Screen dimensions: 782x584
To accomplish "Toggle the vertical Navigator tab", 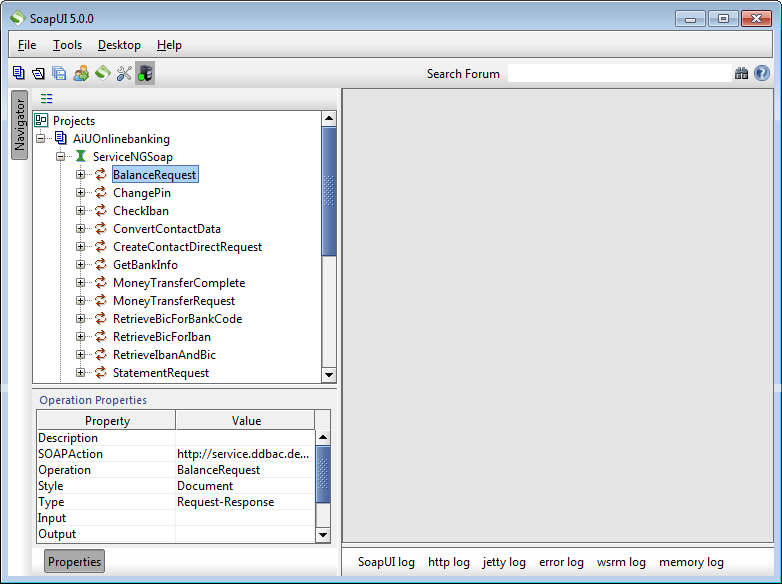I will coord(19,125).
